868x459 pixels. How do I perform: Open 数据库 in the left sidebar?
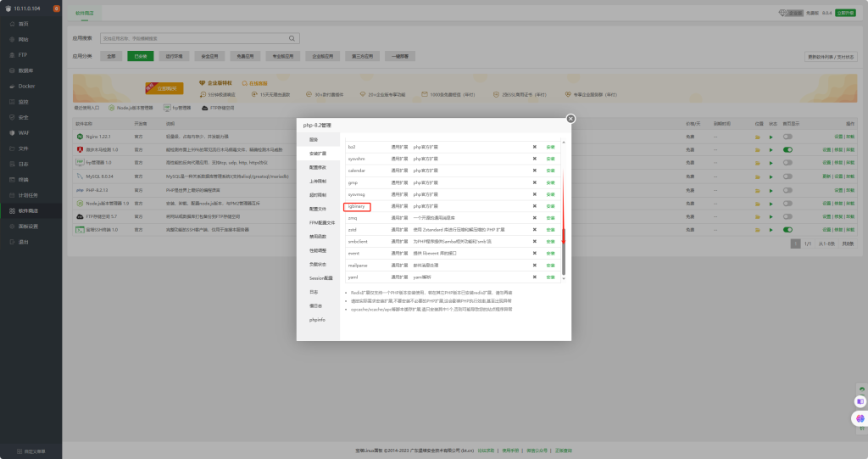(x=31, y=70)
